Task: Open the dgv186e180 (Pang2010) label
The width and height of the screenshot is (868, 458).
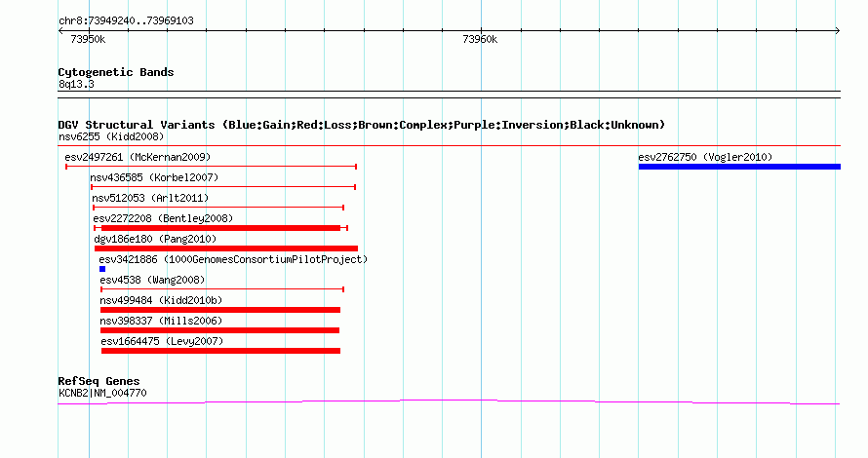Action: coord(155,239)
